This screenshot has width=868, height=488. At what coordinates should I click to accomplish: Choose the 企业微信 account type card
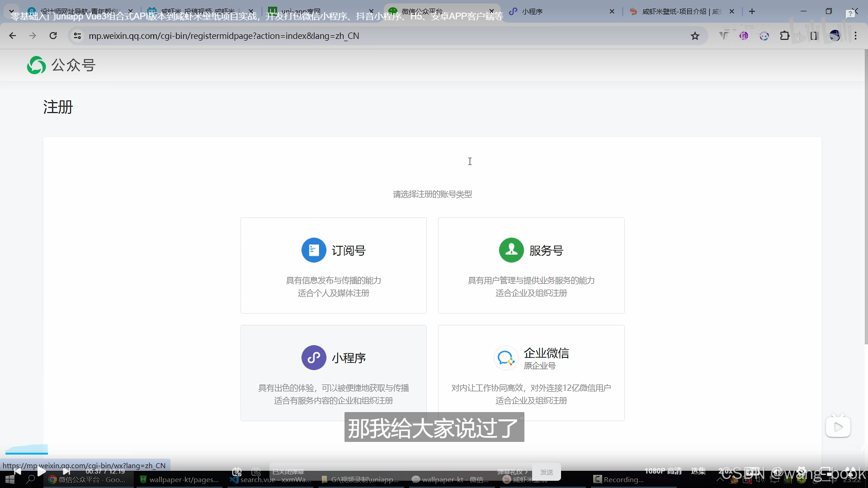click(531, 373)
